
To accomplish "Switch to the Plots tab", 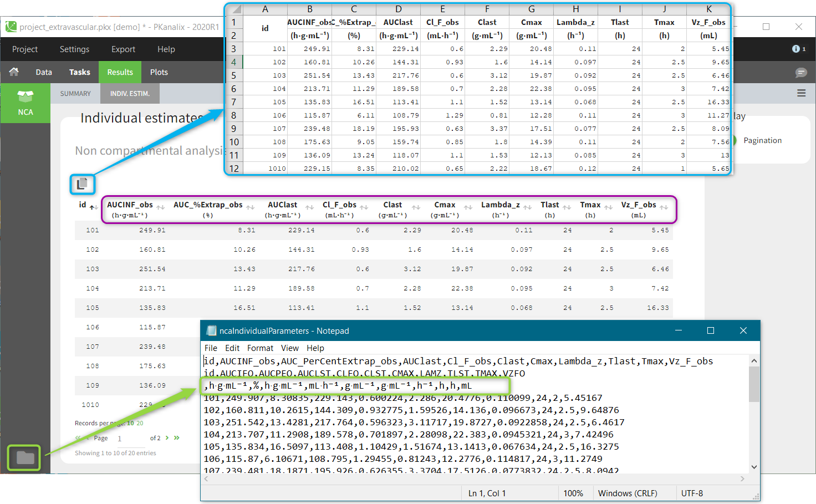I will (159, 72).
